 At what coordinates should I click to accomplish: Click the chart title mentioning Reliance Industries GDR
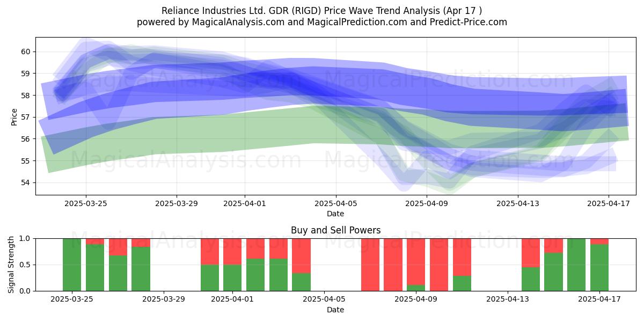(321, 11)
